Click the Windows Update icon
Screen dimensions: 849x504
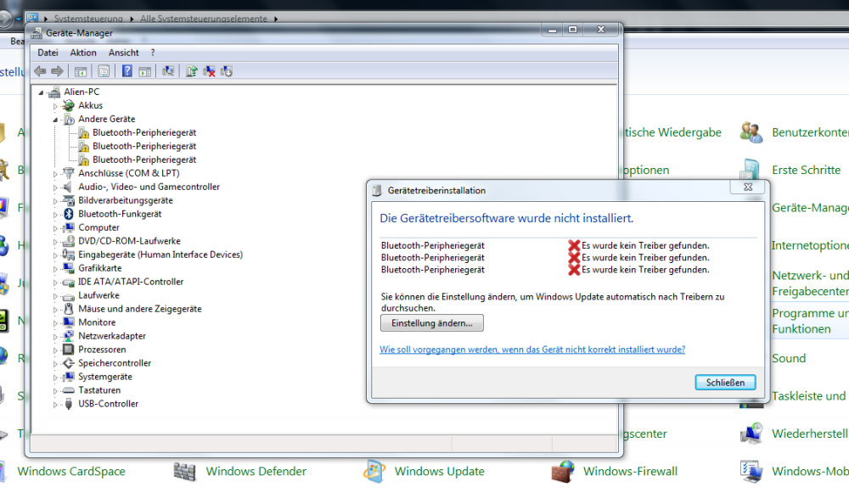coord(374,471)
